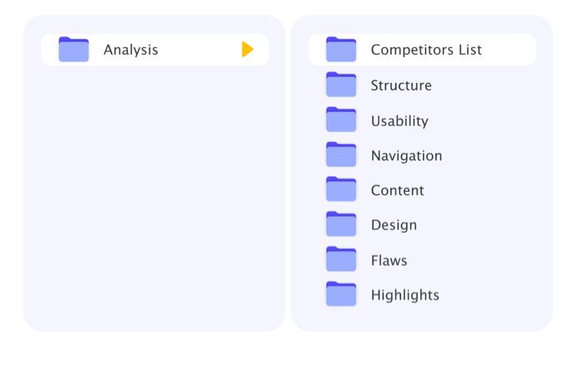
Task: Open the Design label text
Action: tap(394, 226)
